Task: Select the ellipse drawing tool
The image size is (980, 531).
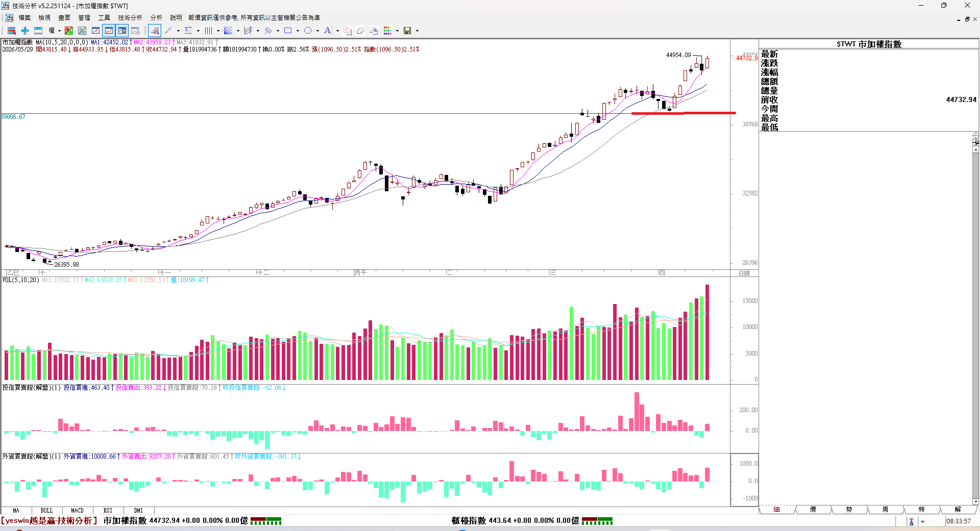Action: (x=308, y=31)
